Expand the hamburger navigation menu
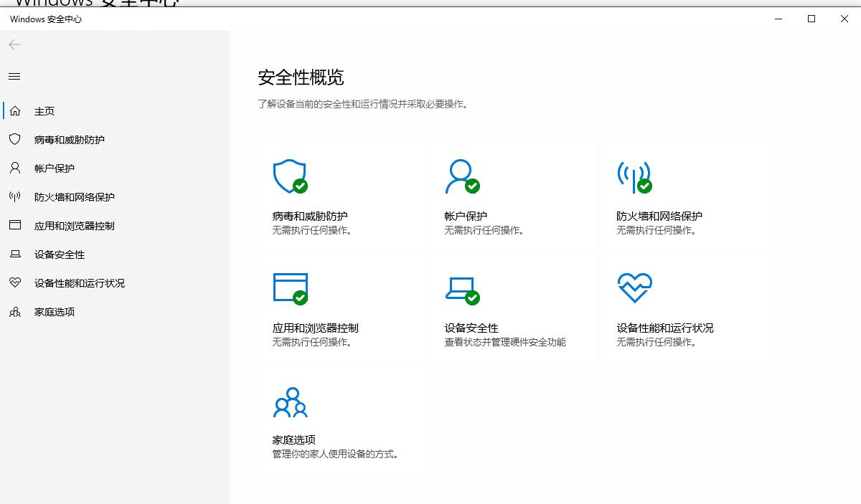The height and width of the screenshot is (504, 861). pyautogui.click(x=14, y=77)
